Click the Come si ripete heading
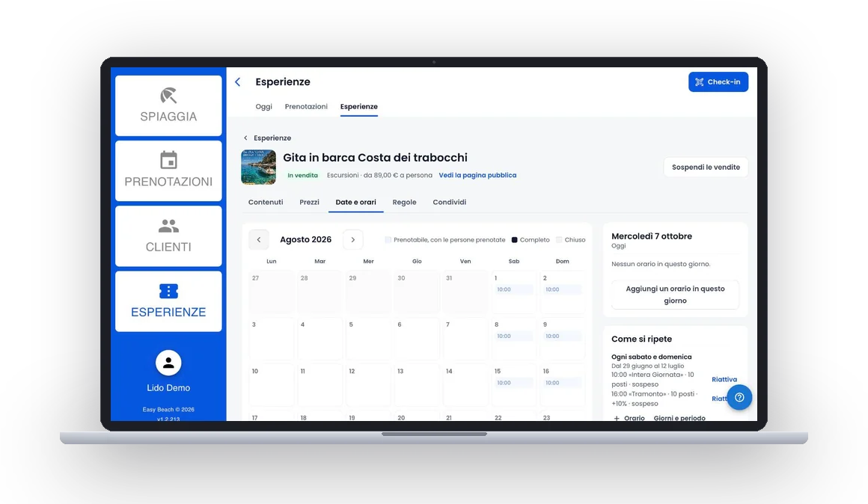868x504 pixels. (641, 339)
